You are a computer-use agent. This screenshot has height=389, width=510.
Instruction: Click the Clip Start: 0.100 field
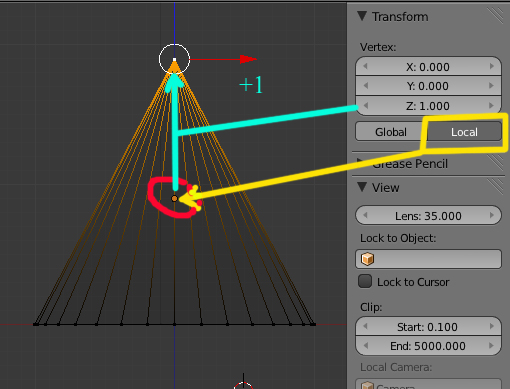[x=428, y=326]
